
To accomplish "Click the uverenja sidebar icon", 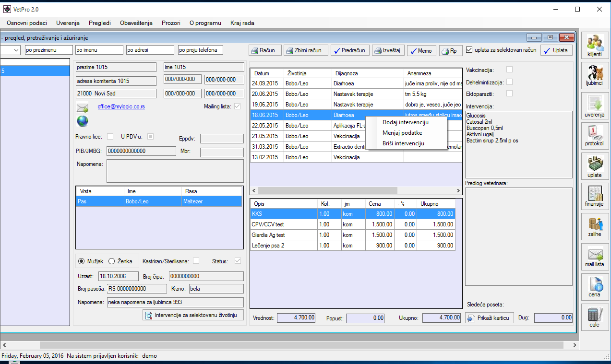I will [594, 106].
